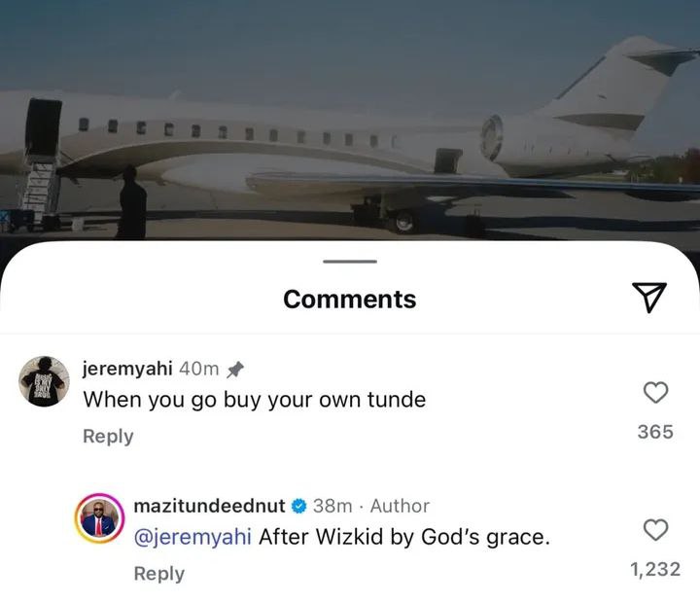
Task: Open the jeremyahi username
Action: coord(128,370)
